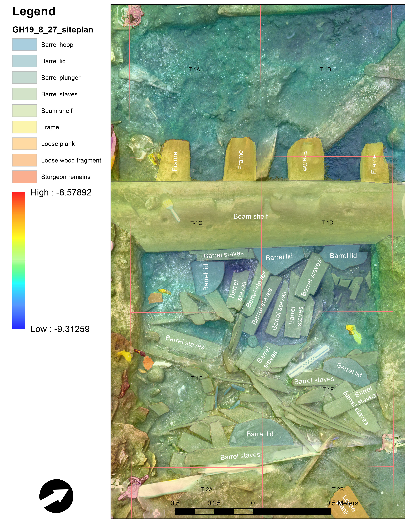Viewport: 406px width, 532px height.
Task: Click the GH19_8_27_siteplan layer name
Action: click(53, 30)
